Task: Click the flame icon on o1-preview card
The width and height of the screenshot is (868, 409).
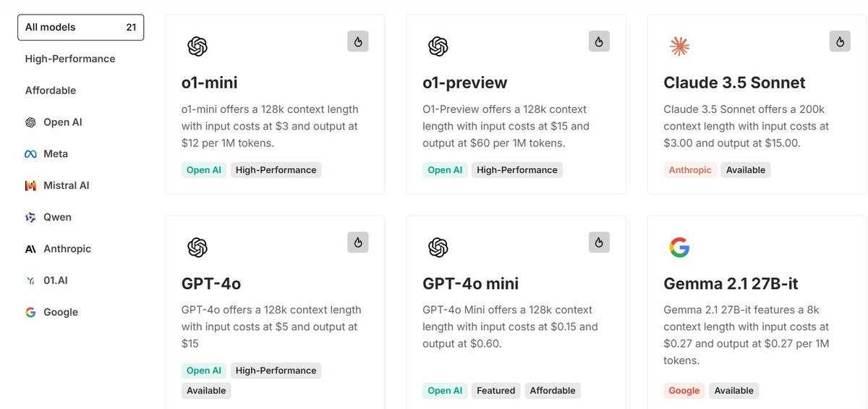Action: 599,41
